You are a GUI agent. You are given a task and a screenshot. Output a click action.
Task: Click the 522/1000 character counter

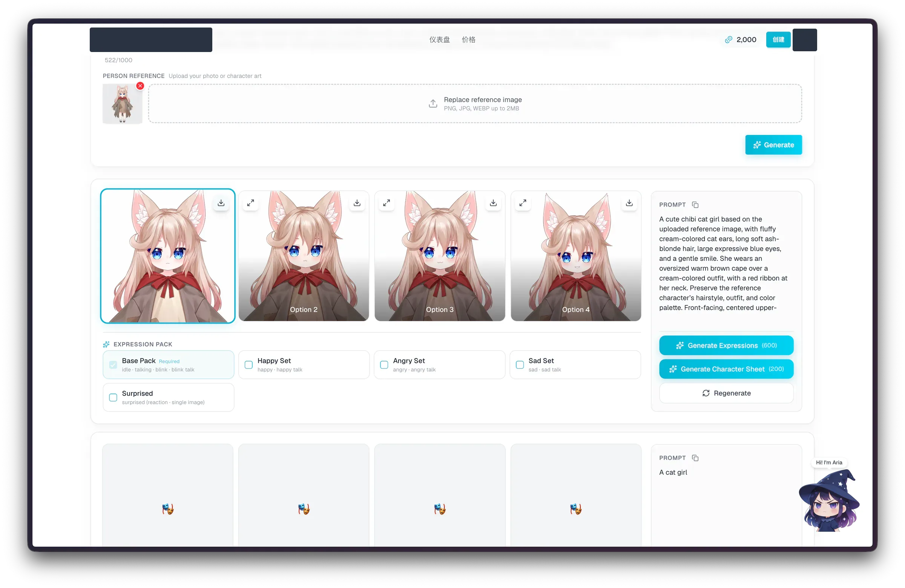[119, 60]
